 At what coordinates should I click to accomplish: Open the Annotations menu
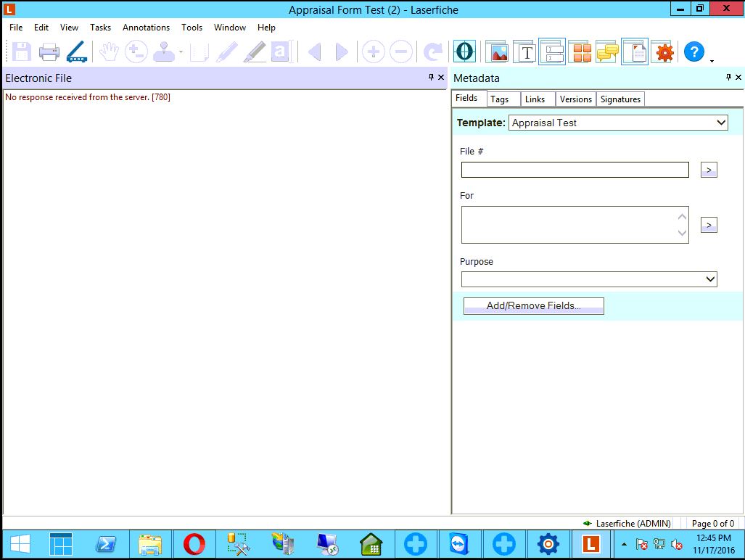click(x=146, y=28)
